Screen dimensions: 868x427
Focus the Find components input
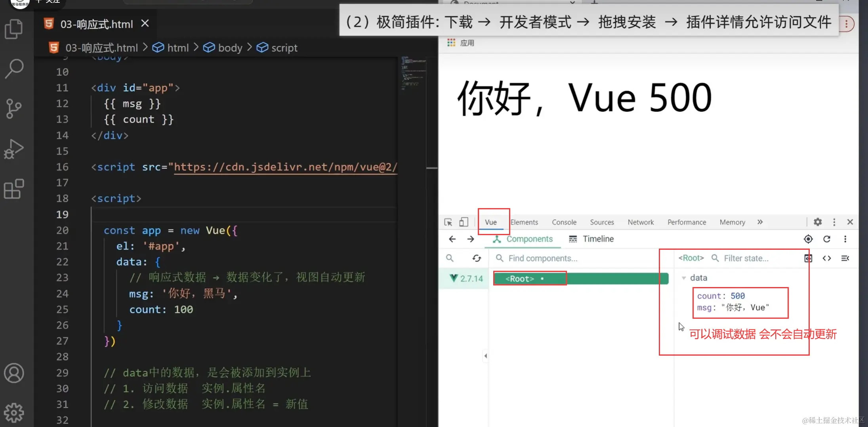pyautogui.click(x=580, y=258)
